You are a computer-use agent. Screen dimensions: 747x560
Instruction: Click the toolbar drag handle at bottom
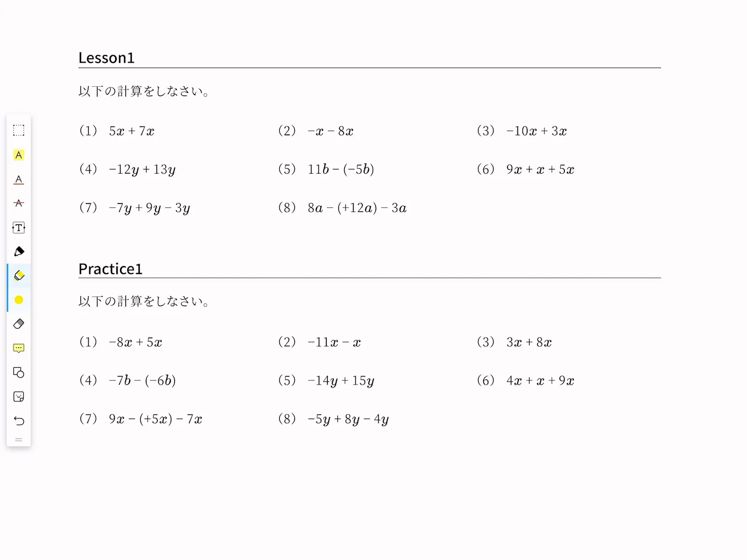tap(19, 440)
